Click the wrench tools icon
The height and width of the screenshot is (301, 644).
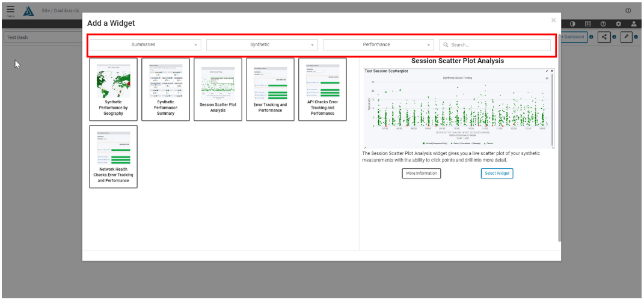coord(626,37)
